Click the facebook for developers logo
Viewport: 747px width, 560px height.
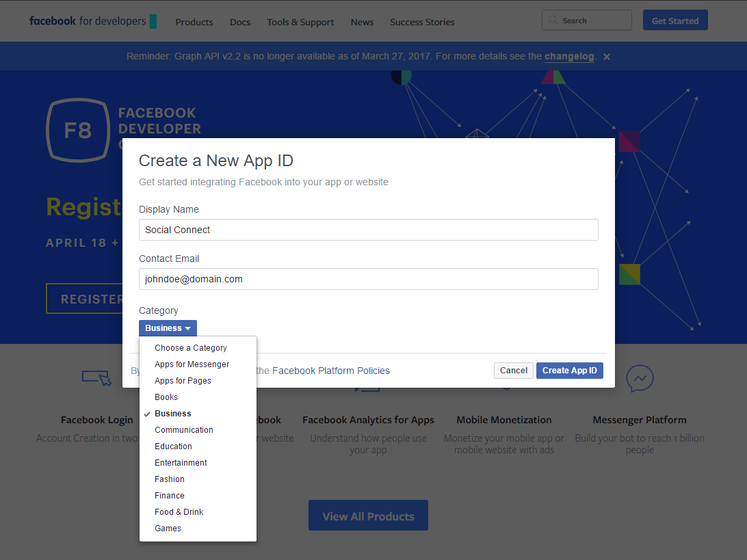click(x=93, y=21)
